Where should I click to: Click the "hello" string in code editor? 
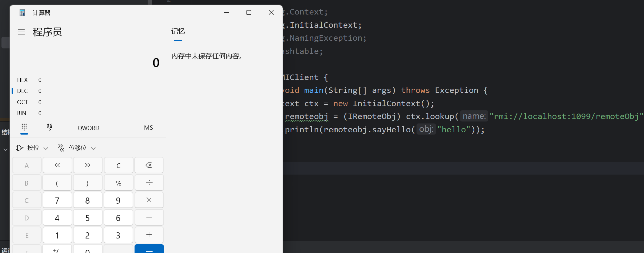[x=454, y=129]
